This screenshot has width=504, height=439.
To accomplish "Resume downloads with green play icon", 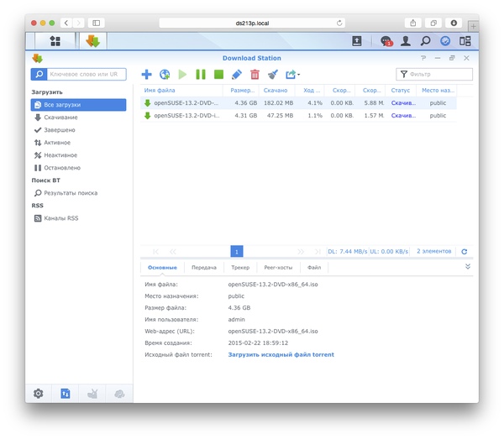I will (x=182, y=74).
